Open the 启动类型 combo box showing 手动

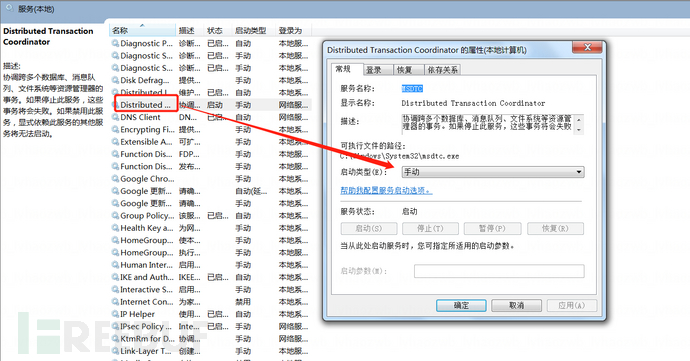pyautogui.click(x=493, y=172)
